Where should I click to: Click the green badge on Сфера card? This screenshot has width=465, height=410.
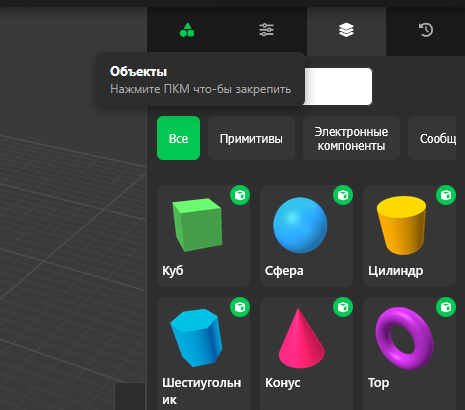click(343, 195)
